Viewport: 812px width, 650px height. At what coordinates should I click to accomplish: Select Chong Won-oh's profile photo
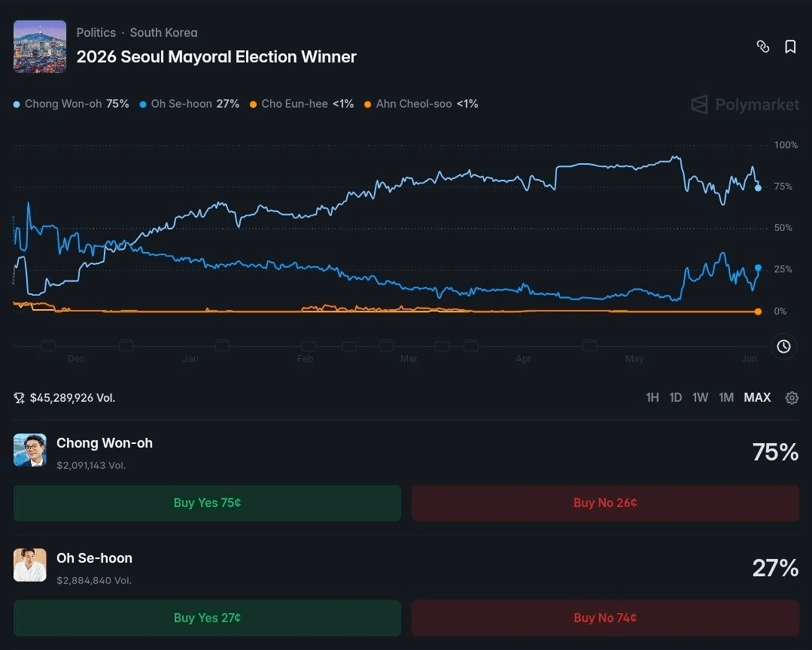coord(30,450)
